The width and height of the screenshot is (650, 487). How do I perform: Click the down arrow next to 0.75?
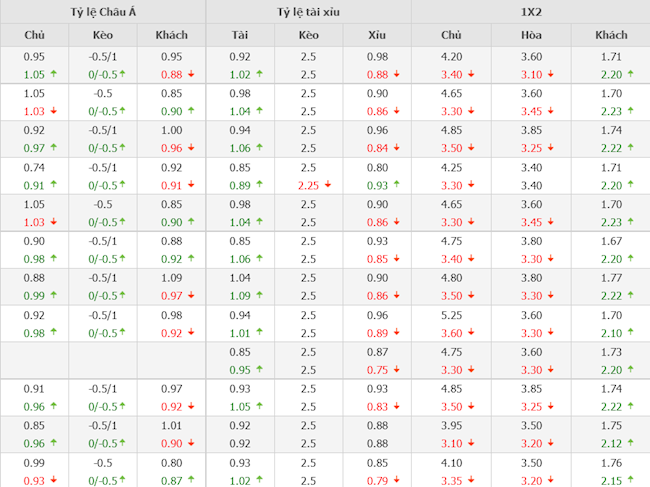pyautogui.click(x=398, y=370)
